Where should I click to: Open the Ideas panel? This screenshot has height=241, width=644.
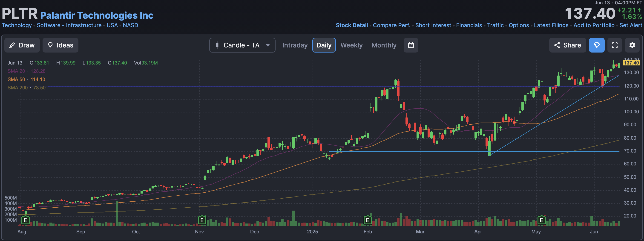pyautogui.click(x=60, y=45)
